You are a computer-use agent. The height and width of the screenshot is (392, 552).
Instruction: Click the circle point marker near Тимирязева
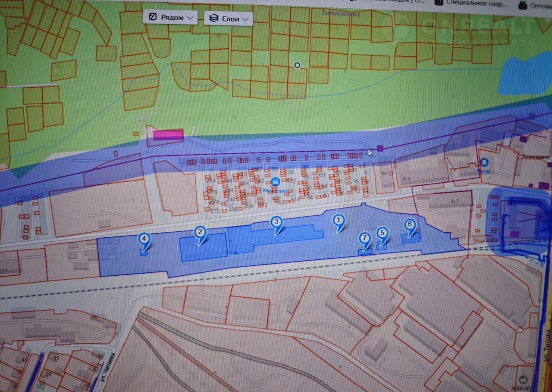pos(297,65)
